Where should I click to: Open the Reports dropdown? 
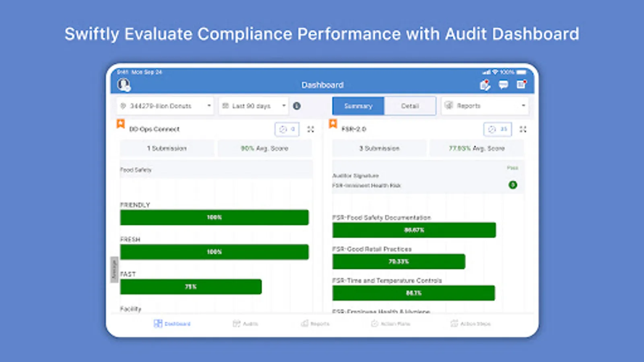(x=485, y=106)
